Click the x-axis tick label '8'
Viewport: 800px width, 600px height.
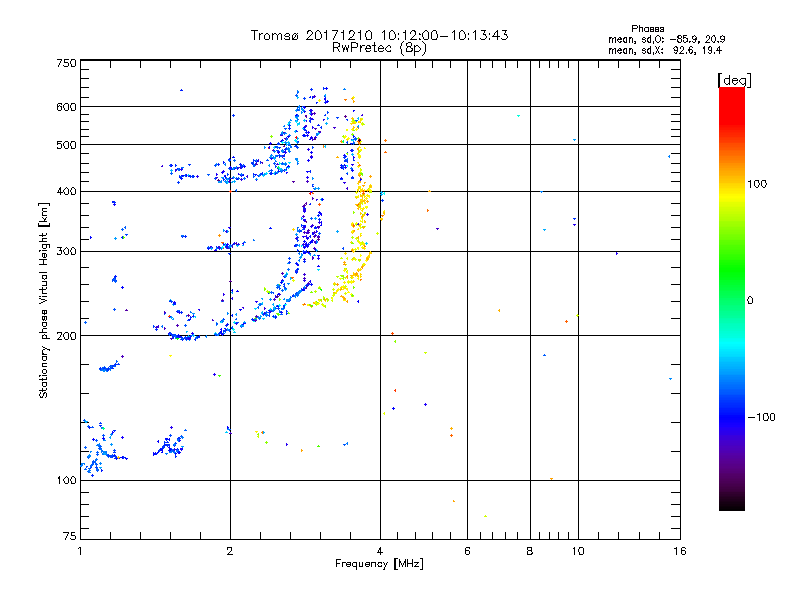click(x=530, y=551)
